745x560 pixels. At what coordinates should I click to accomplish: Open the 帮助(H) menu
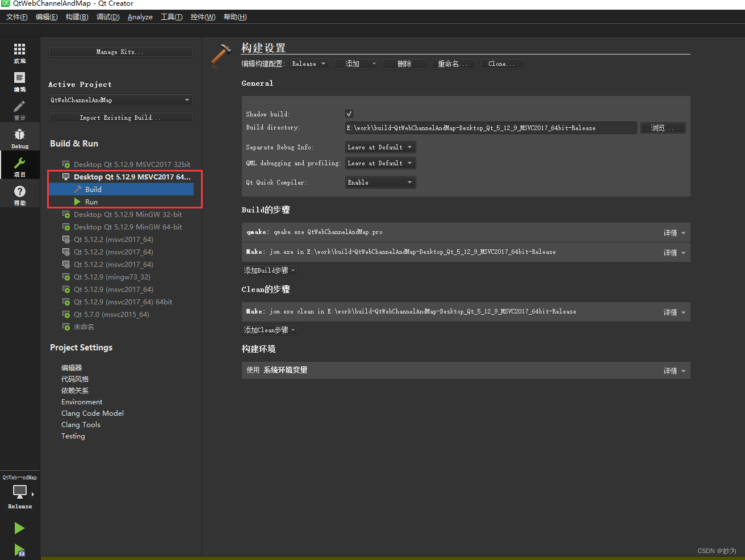235,17
